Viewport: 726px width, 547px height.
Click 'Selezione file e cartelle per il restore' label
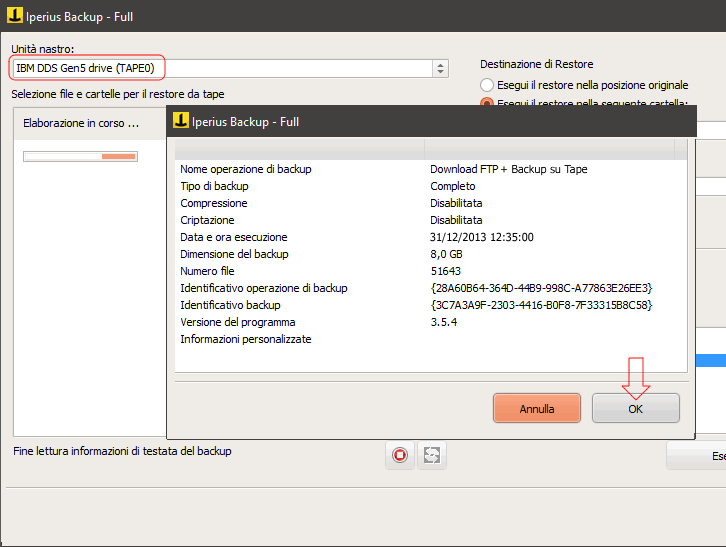(118, 94)
